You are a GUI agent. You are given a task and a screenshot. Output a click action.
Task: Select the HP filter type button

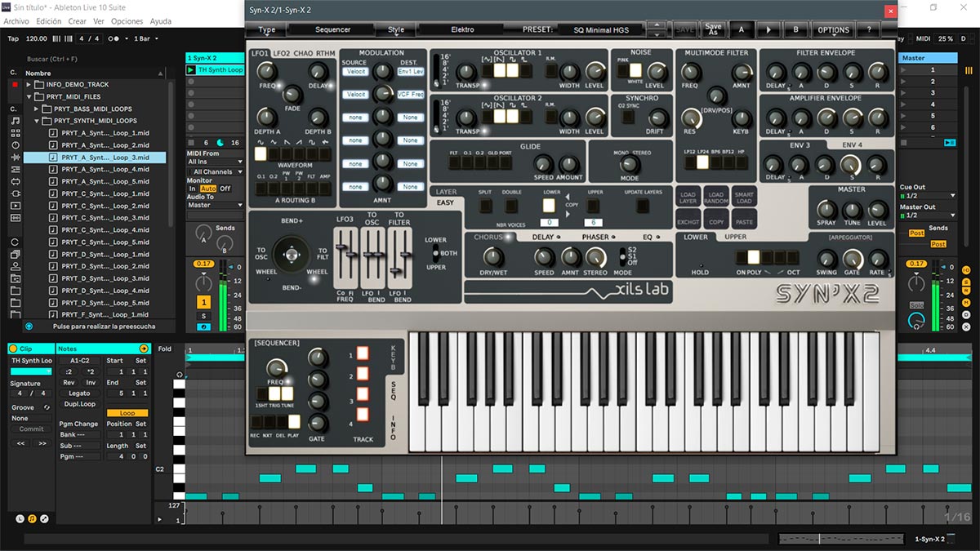pos(741,162)
